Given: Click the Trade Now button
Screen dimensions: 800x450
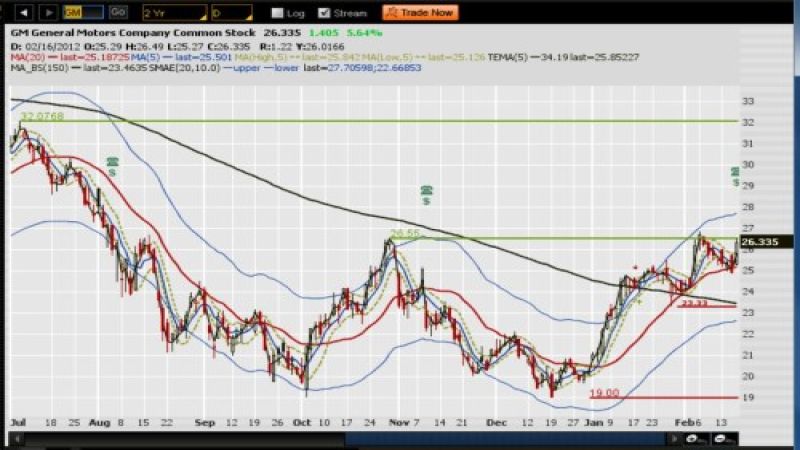Looking at the screenshot, I should coord(420,13).
